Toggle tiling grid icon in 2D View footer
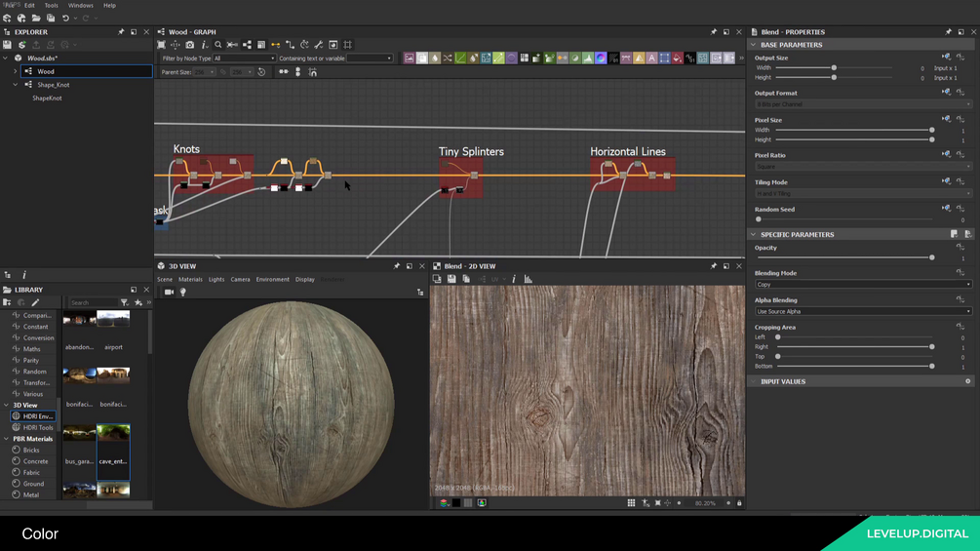Screen dimensions: 980x551 (631, 503)
